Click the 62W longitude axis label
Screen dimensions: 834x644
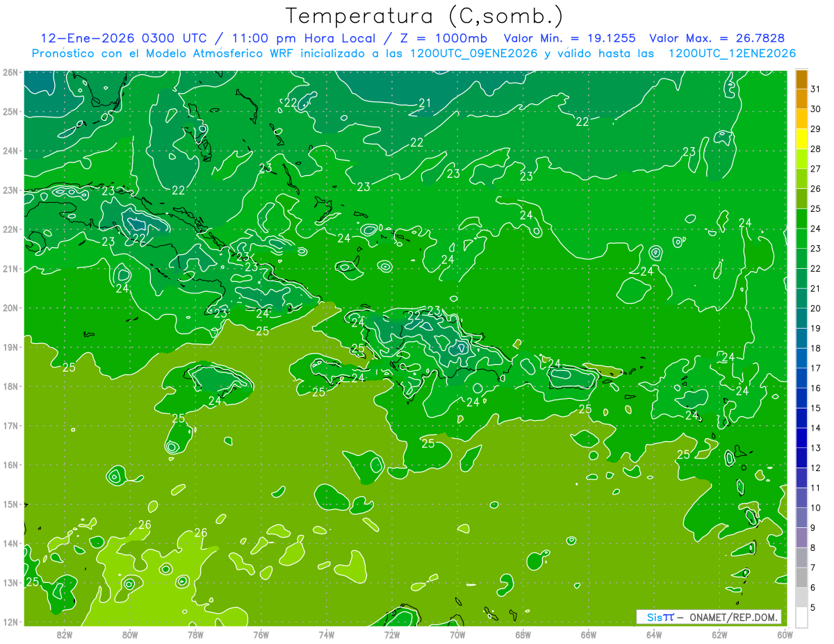[x=719, y=634]
